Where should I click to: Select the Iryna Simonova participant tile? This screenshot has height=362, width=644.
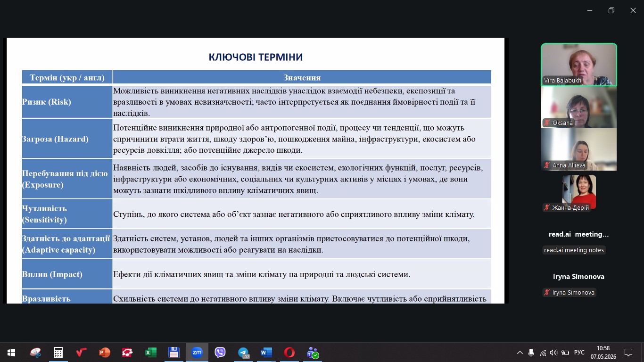pyautogui.click(x=579, y=277)
